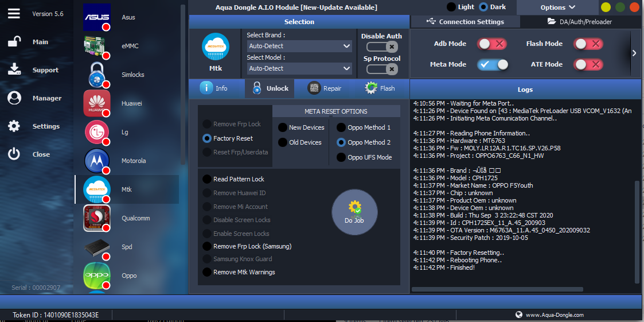Image resolution: width=644 pixels, height=322 pixels.
Task: Select Oppo UFS Mode
Action: pos(364,157)
